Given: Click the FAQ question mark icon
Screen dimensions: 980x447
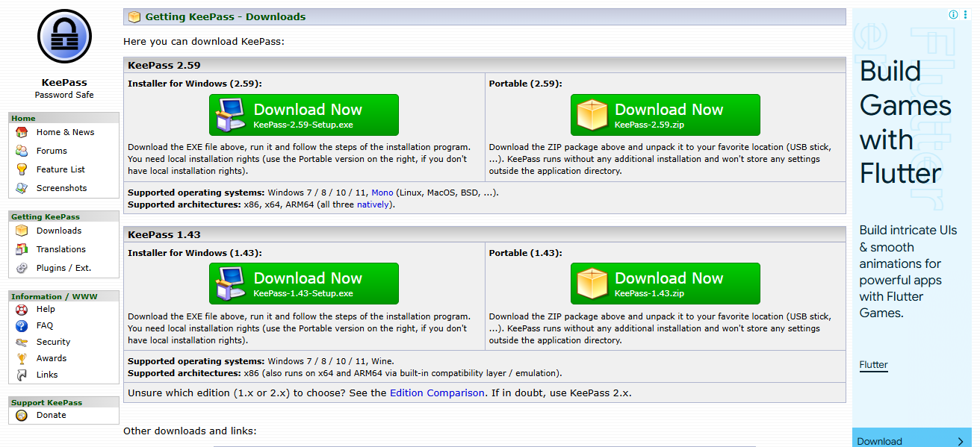Looking at the screenshot, I should (x=22, y=325).
